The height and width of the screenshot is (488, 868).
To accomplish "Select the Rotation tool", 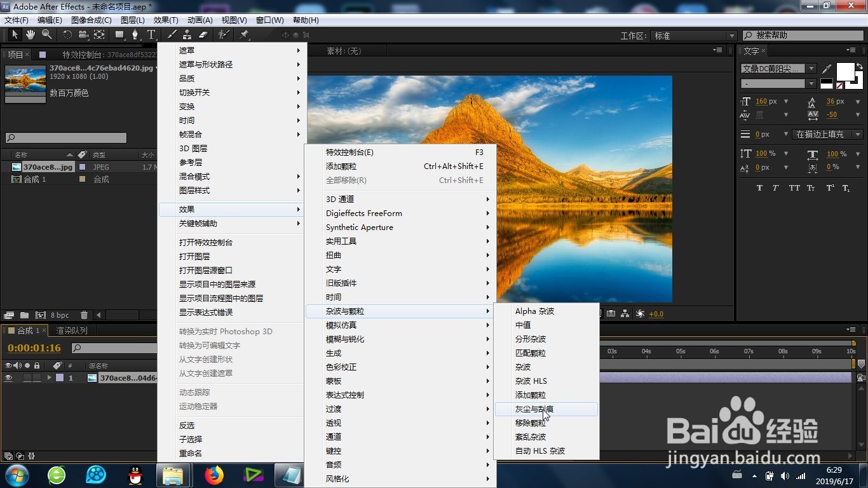I will pyautogui.click(x=67, y=34).
